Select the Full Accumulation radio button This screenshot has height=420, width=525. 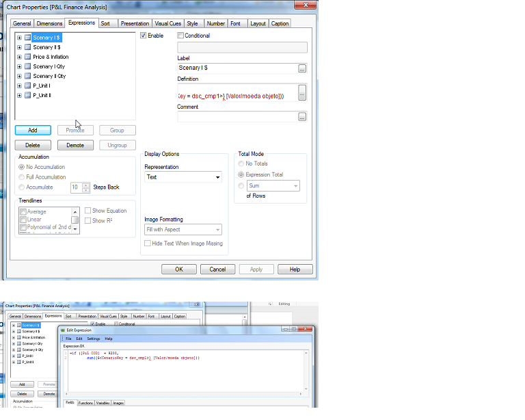pyautogui.click(x=21, y=177)
